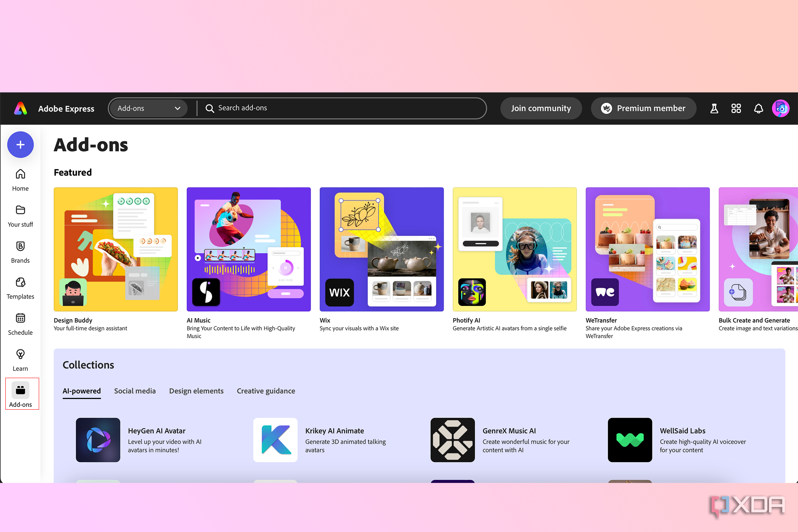Image resolution: width=798 pixels, height=532 pixels.
Task: Switch to the AI-powered collections tab
Action: point(82,391)
